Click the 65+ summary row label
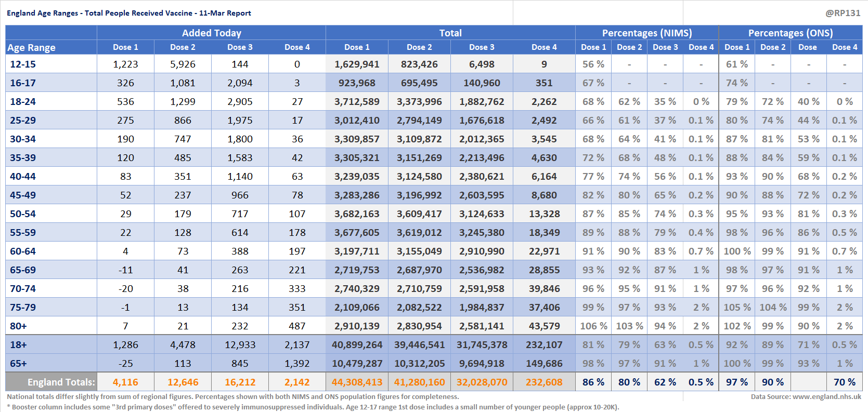The image size is (868, 412). [18, 364]
